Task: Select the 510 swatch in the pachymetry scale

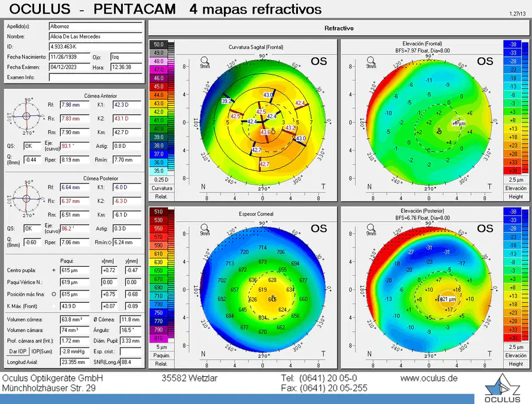Action: click(x=158, y=212)
